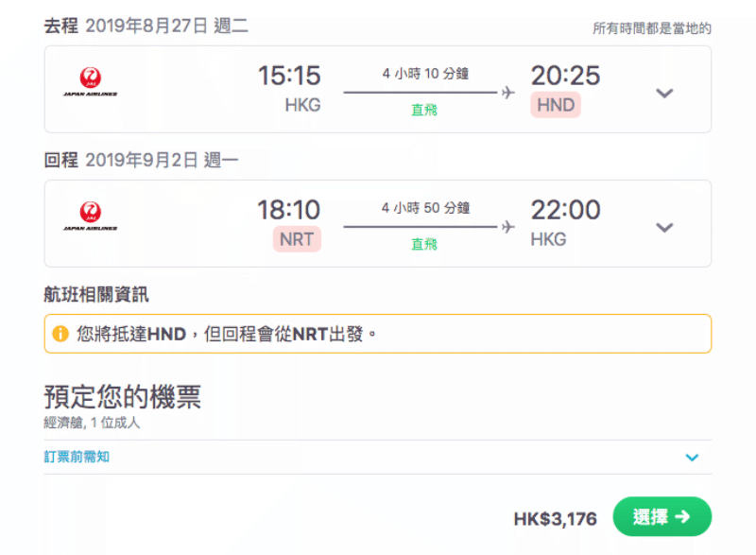Click the orange info icon in airport warning
The width and height of the screenshot is (756, 555).
coord(60,334)
